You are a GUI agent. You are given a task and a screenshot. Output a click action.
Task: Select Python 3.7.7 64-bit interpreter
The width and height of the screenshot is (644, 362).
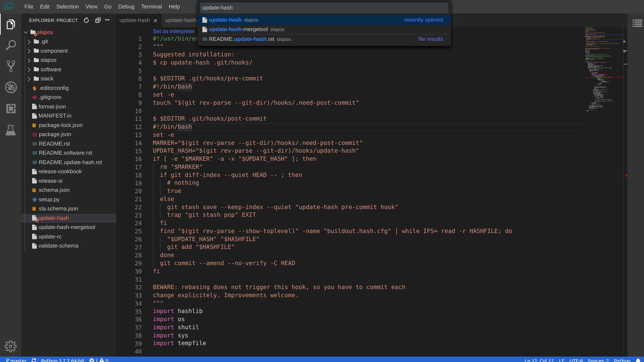pyautogui.click(x=63, y=360)
